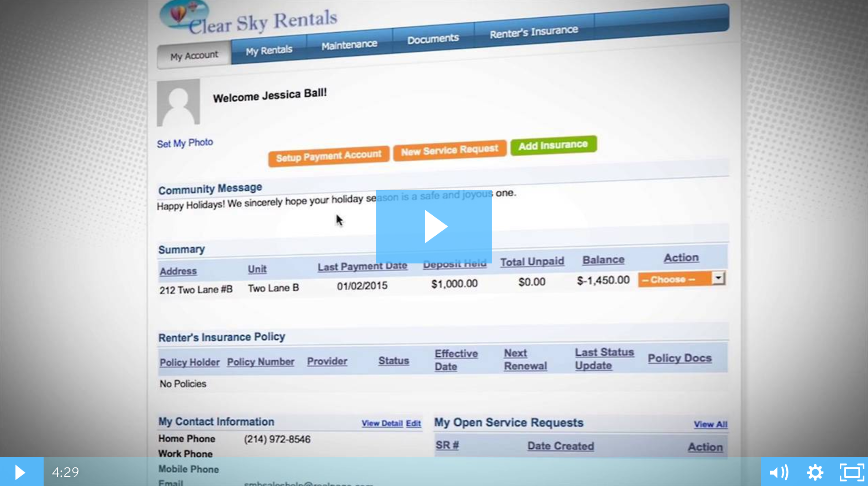
Task: Enter fullscreen with the fullscreen icon
Action: point(852,472)
